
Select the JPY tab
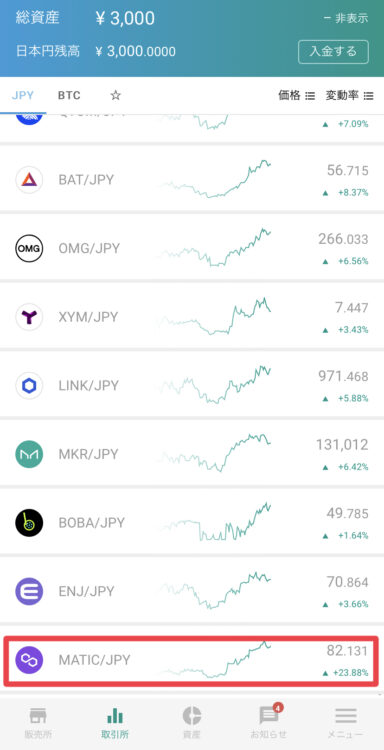pos(23,95)
